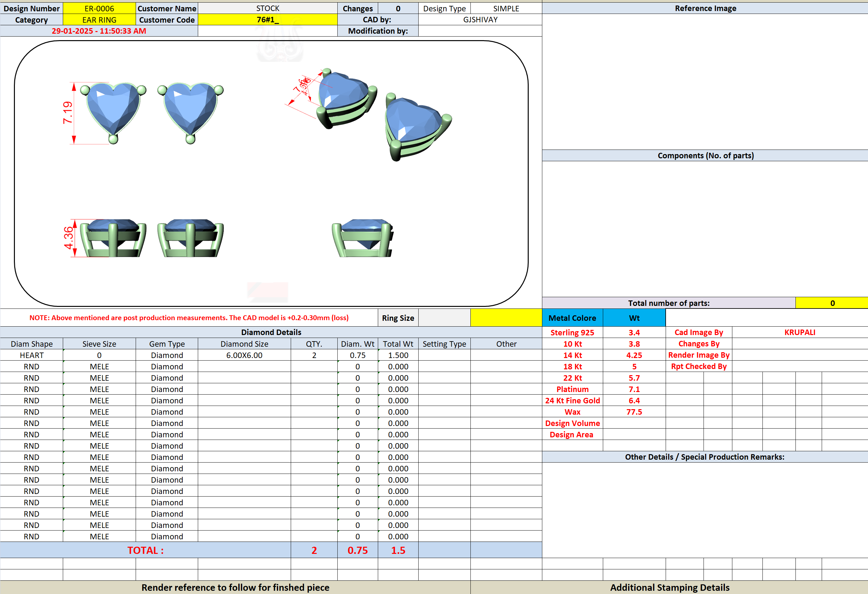The width and height of the screenshot is (868, 594).
Task: Select the Changes value 0 cell
Action: (x=398, y=8)
